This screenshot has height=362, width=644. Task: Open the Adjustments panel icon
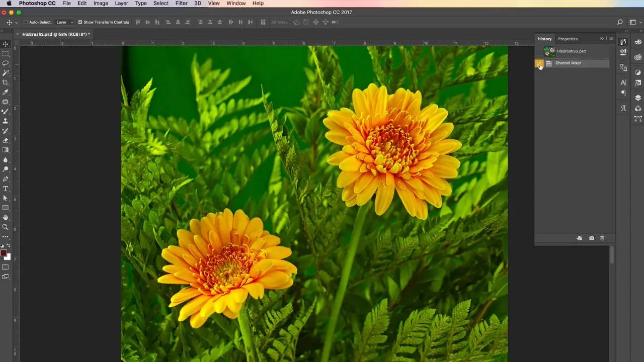pyautogui.click(x=638, y=72)
